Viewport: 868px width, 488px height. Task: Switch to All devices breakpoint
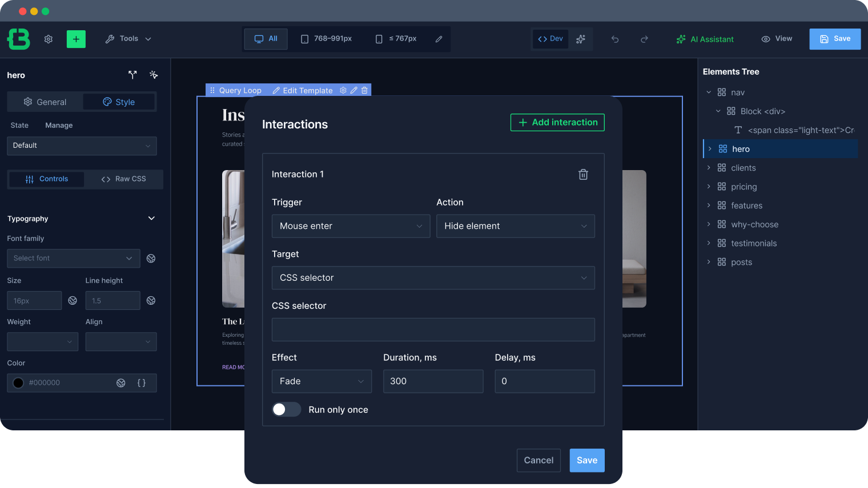click(x=266, y=39)
